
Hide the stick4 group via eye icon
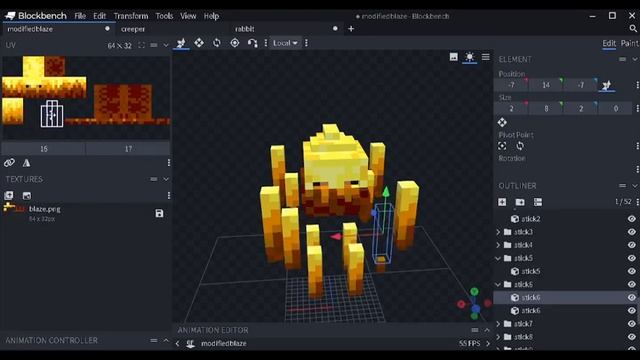(x=631, y=245)
